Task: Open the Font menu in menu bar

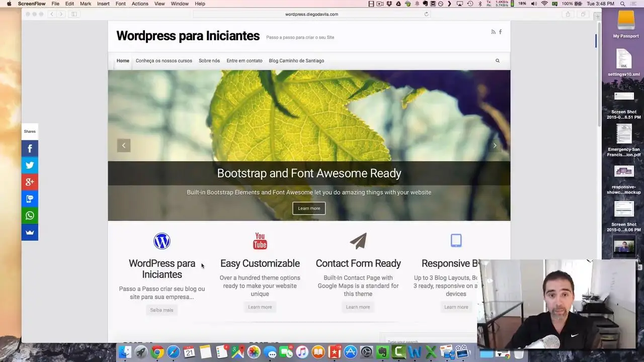Action: pos(121,4)
